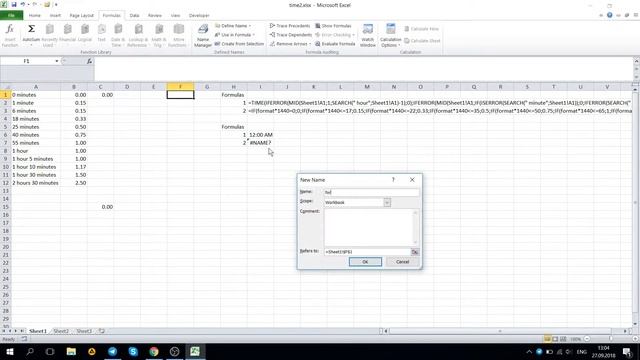
Task: Switch to the Page Layout tab
Action: [82, 16]
